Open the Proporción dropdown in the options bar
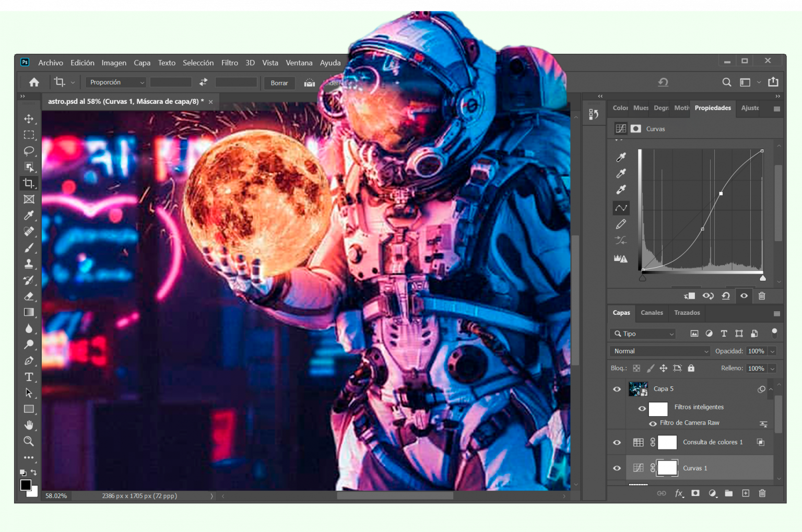The image size is (802, 532). 116,82
